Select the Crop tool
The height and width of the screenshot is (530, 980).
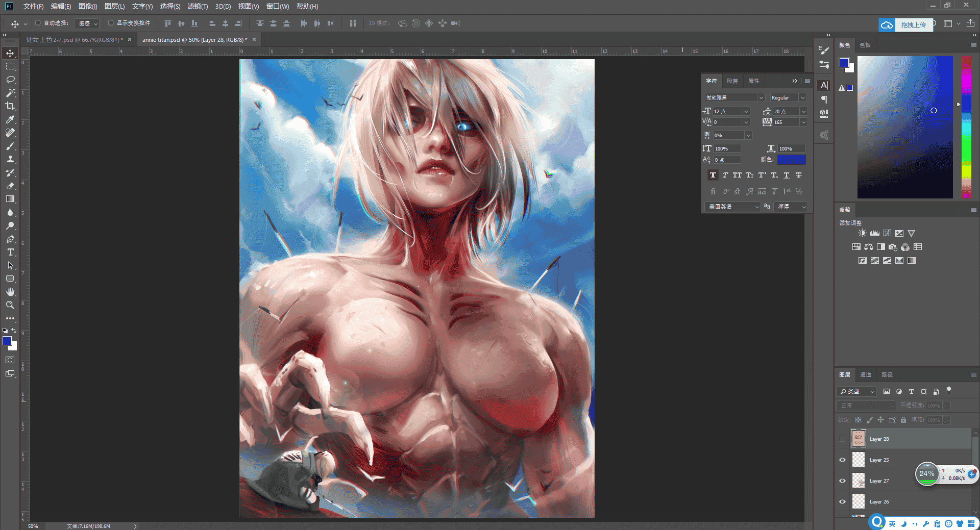(x=10, y=106)
